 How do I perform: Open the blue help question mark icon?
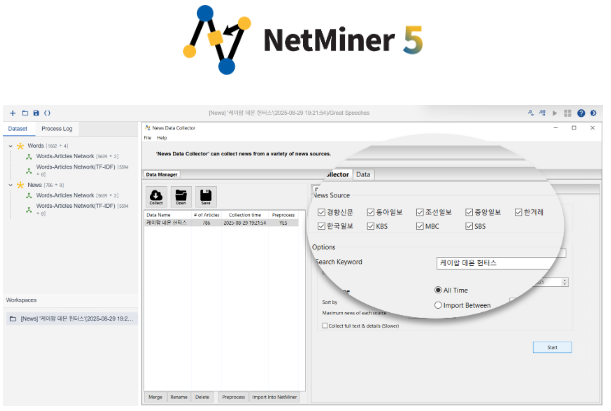[581, 113]
